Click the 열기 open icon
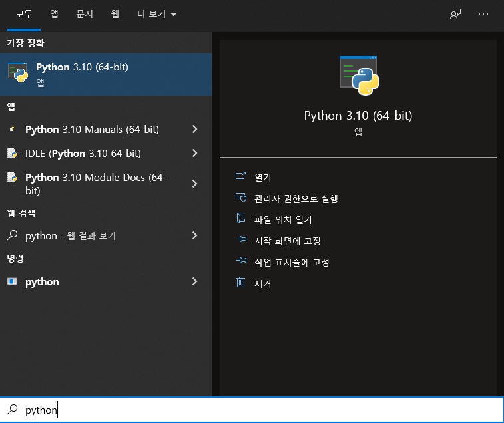Image resolution: width=504 pixels, height=423 pixels. [x=241, y=176]
